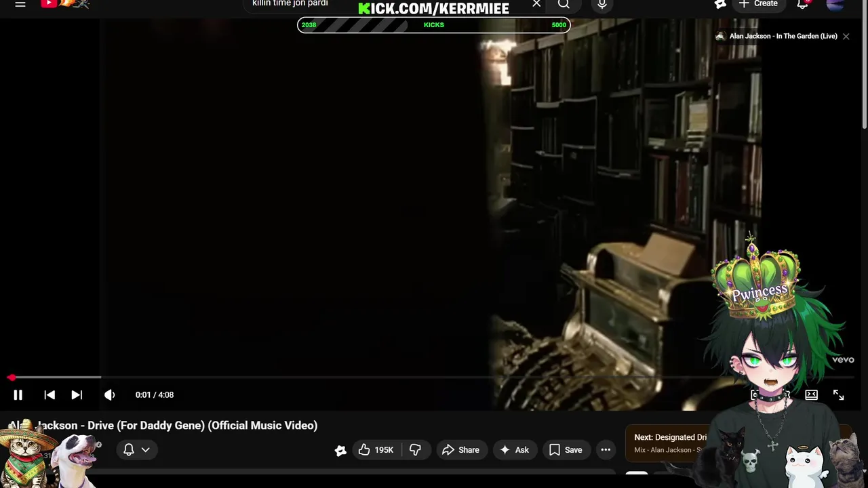Click the Create button

point(759,4)
